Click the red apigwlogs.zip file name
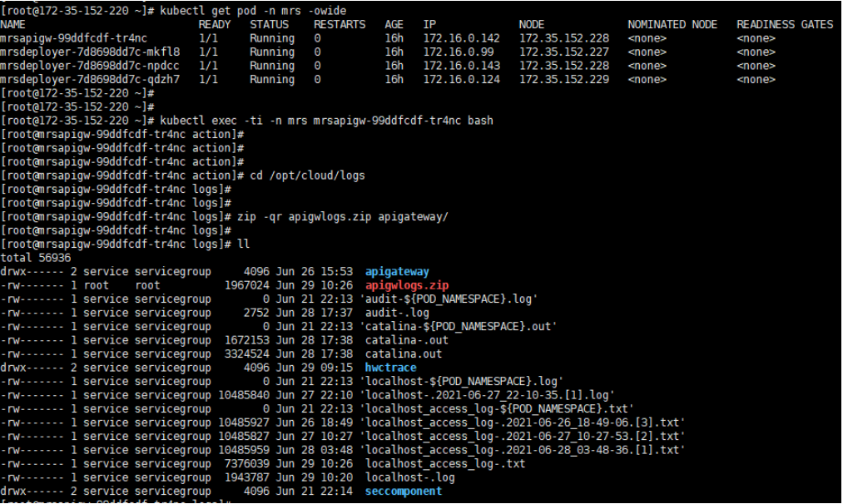843x504 pixels. pyautogui.click(x=407, y=285)
